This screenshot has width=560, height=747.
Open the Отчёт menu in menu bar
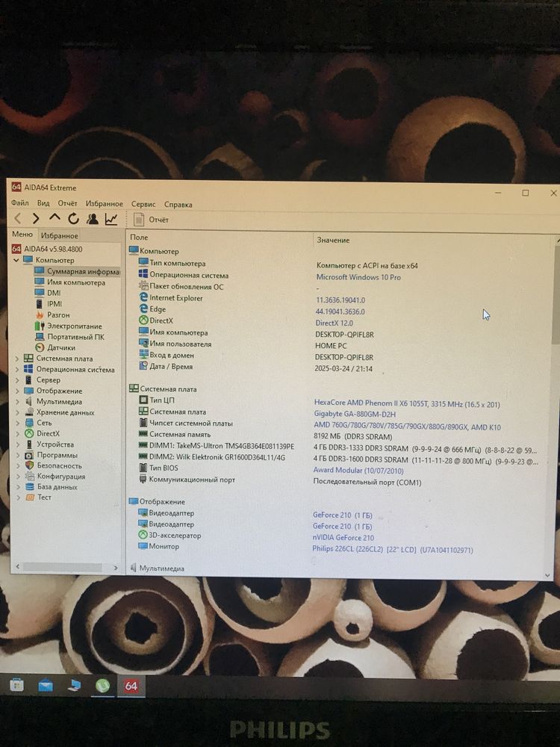point(68,203)
